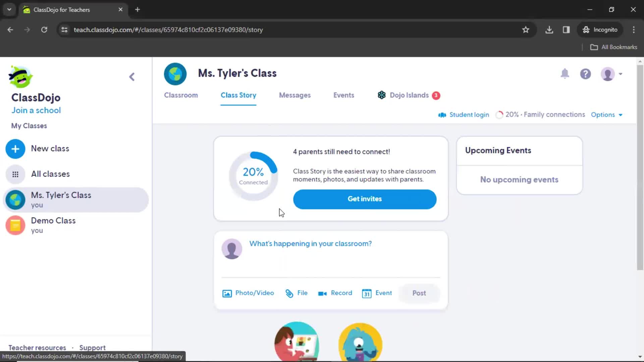
Task: Click the user avatar in the post box
Action: [x=232, y=249]
